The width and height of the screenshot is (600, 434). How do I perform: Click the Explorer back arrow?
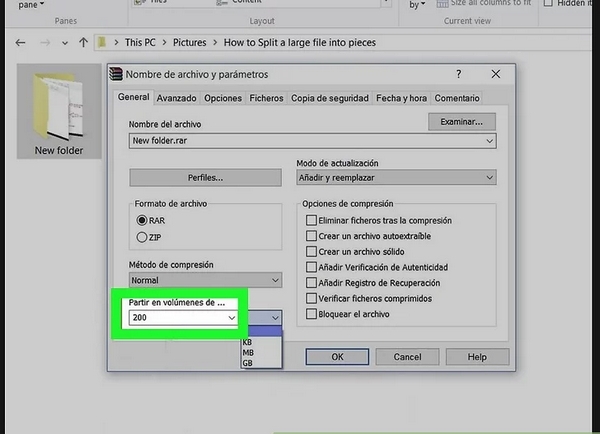(x=18, y=44)
